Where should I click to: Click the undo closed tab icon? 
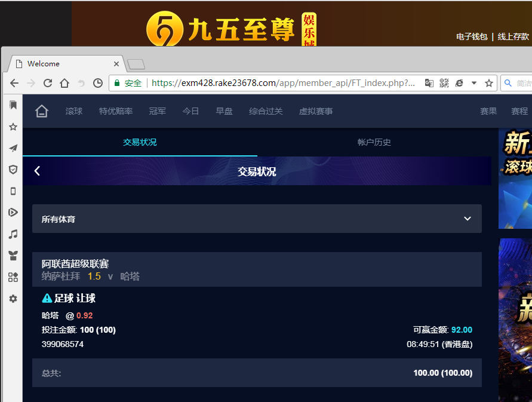(81, 83)
